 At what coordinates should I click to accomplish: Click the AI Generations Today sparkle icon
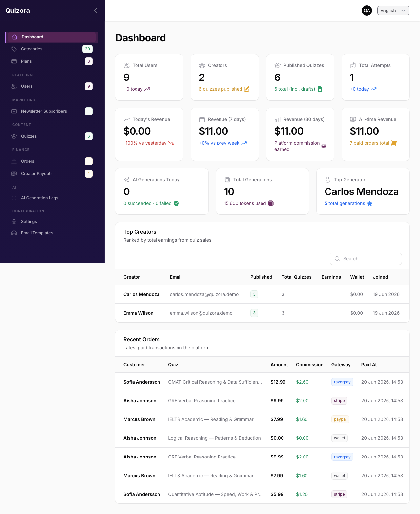(x=127, y=180)
